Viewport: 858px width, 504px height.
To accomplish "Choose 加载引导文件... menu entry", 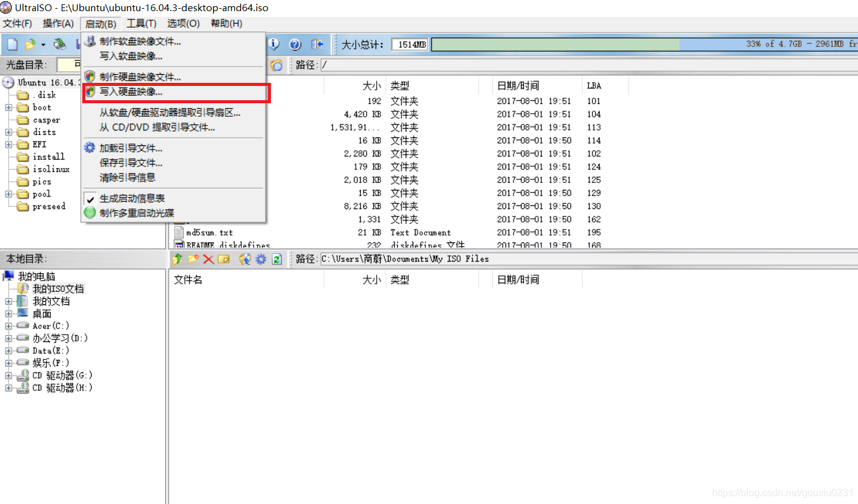I will (174, 148).
